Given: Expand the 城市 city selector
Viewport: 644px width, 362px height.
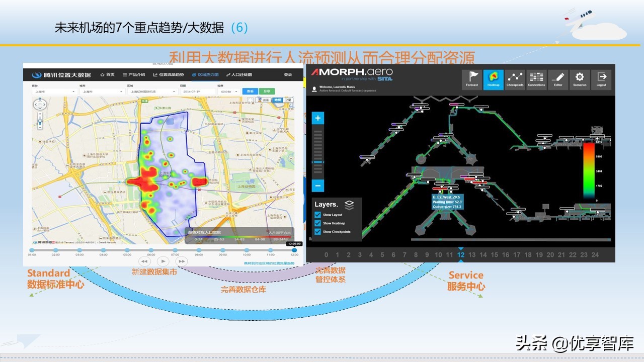Looking at the screenshot, I should (103, 92).
